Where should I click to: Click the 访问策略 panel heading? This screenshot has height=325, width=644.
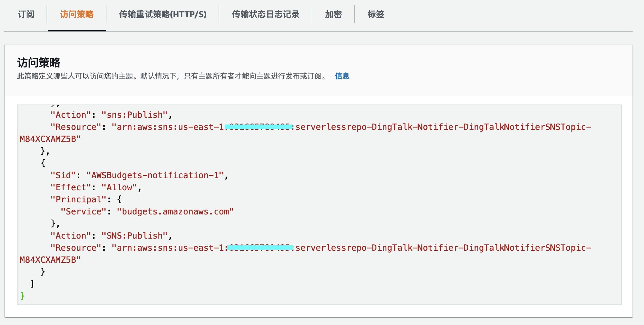click(x=39, y=63)
